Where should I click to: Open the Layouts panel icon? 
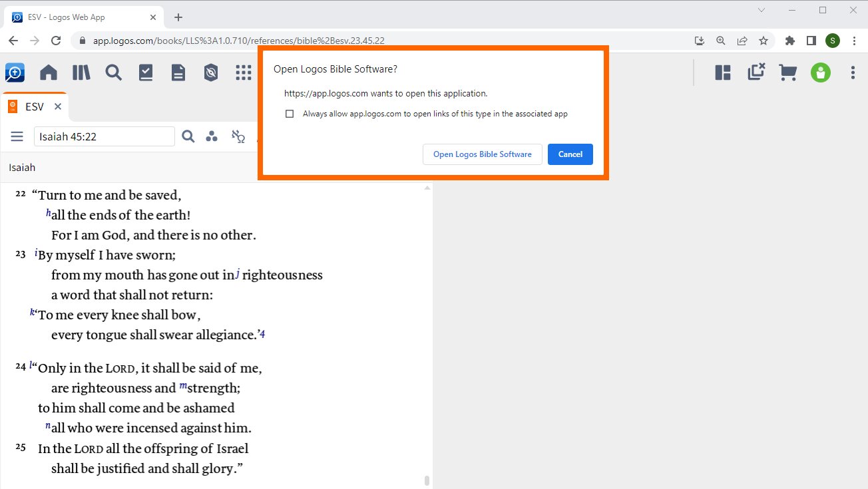(x=723, y=73)
